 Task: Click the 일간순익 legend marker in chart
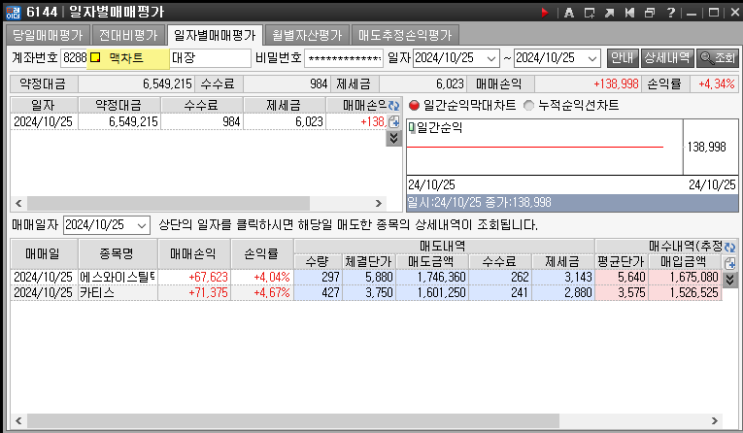(412, 127)
